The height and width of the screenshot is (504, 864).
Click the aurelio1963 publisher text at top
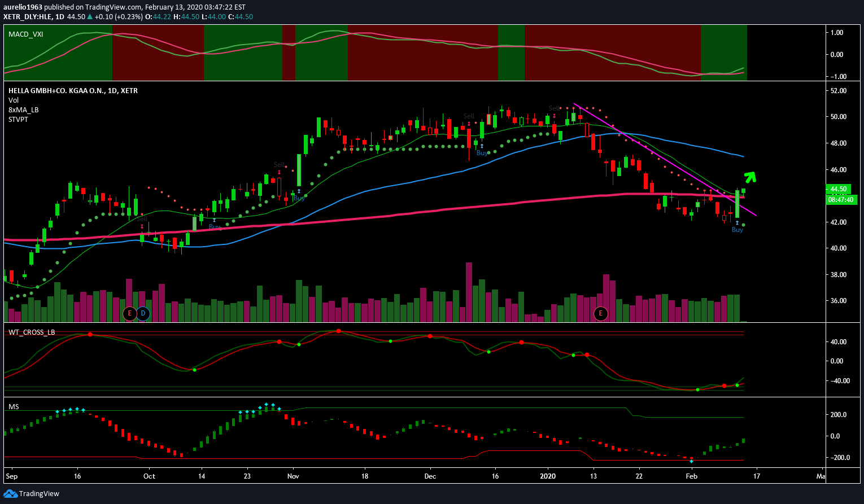point(23,7)
